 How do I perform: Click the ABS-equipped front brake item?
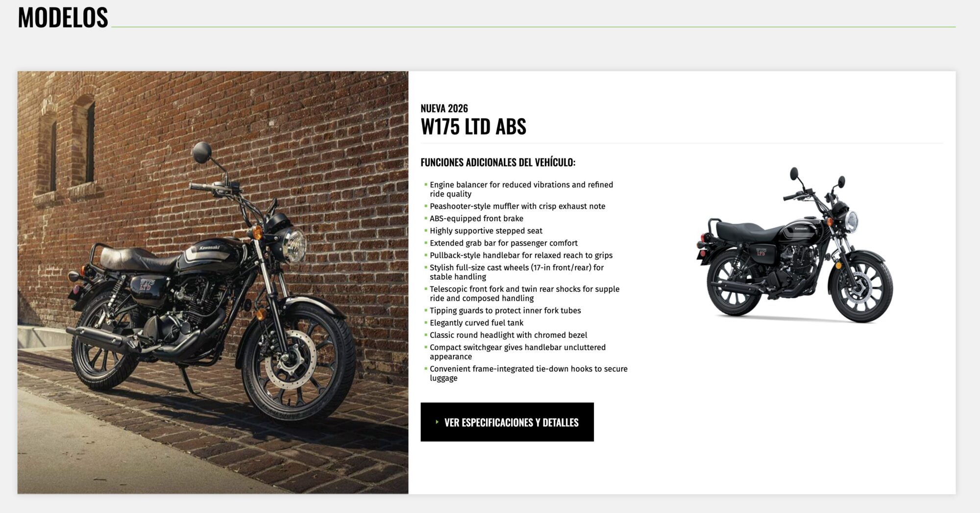click(476, 219)
